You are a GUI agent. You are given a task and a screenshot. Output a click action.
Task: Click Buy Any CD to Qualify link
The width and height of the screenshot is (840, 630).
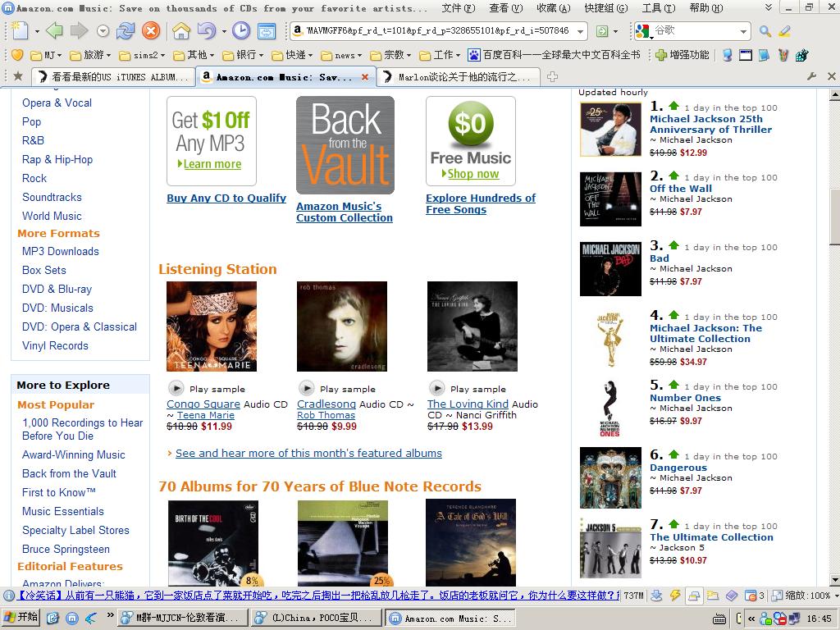(226, 199)
